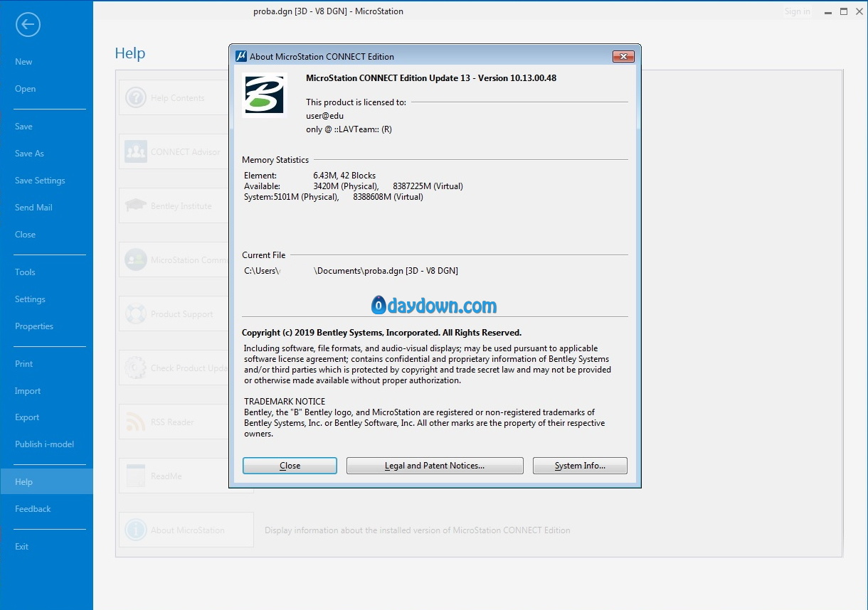Open the Tools backstage page
Image resolution: width=868 pixels, height=610 pixels.
(x=46, y=272)
